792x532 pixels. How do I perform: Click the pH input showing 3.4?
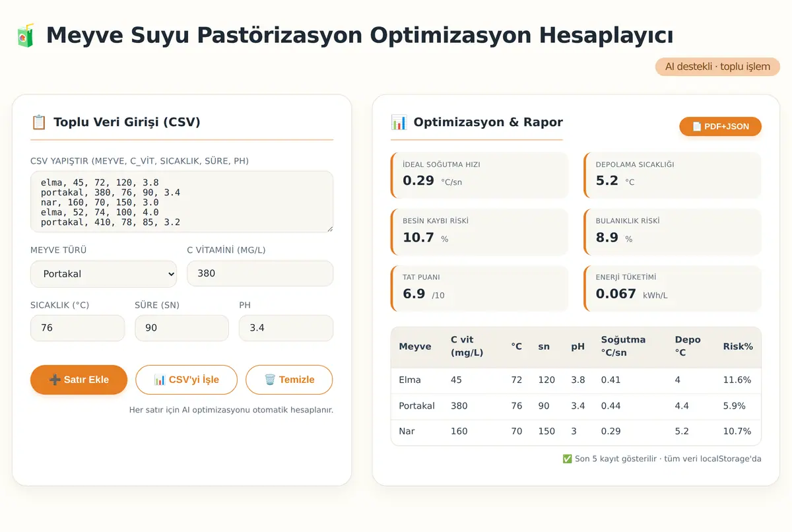tap(286, 328)
